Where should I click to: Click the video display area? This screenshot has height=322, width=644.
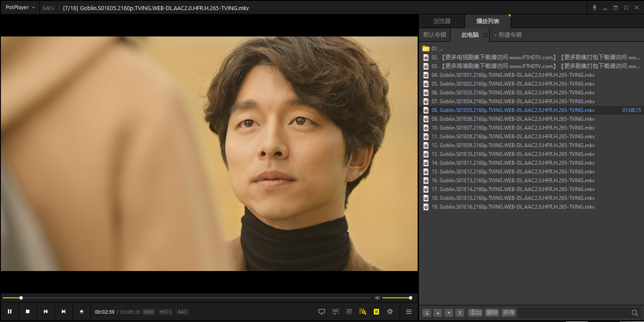(209, 154)
